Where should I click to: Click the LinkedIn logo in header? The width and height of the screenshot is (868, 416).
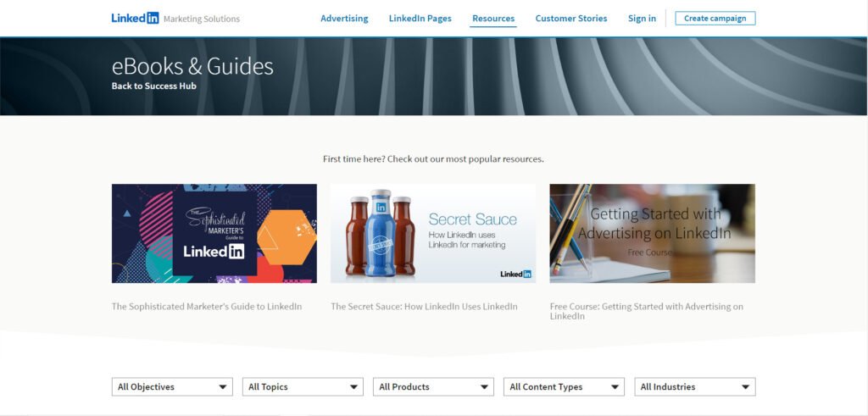135,18
